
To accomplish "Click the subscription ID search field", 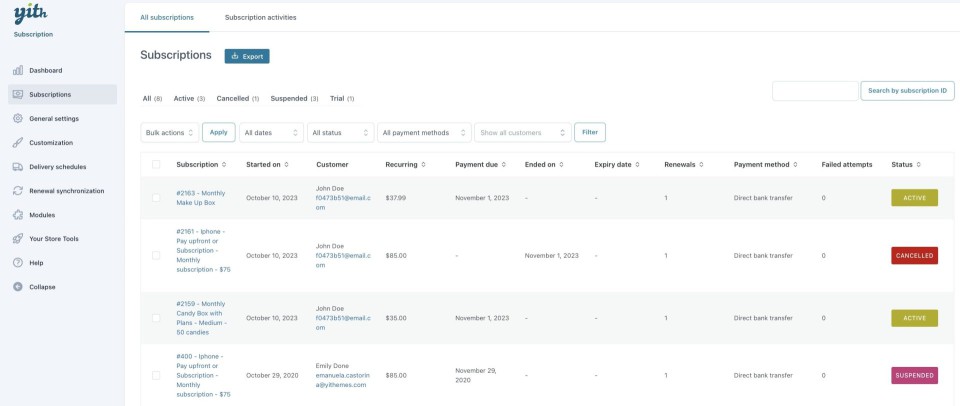I will click(815, 91).
